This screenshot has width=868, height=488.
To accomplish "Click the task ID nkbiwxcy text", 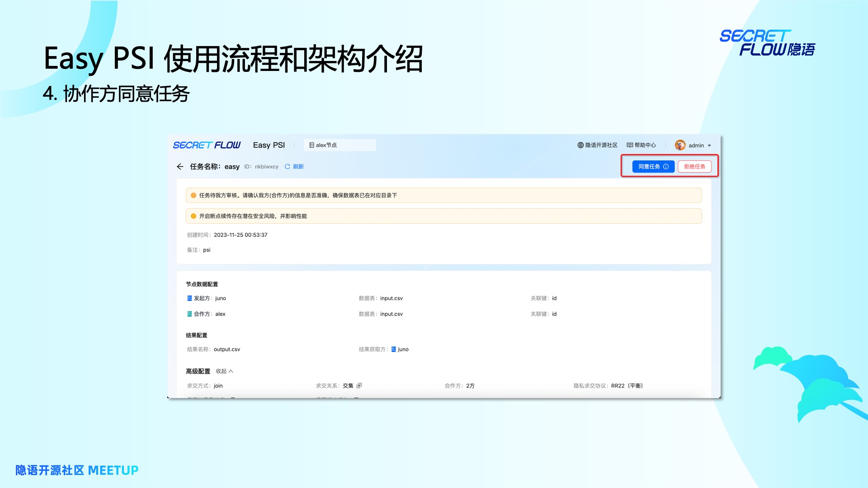I will tap(266, 167).
